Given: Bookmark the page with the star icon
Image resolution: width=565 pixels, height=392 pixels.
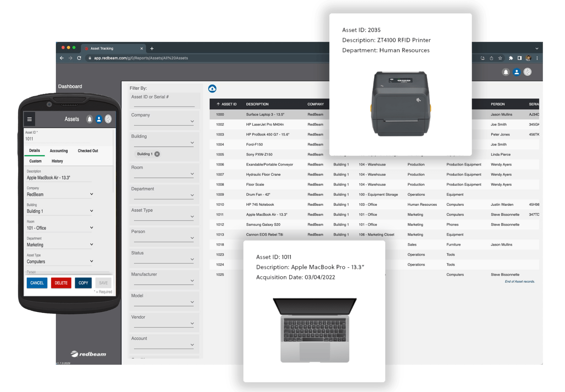Looking at the screenshot, I should (500, 58).
